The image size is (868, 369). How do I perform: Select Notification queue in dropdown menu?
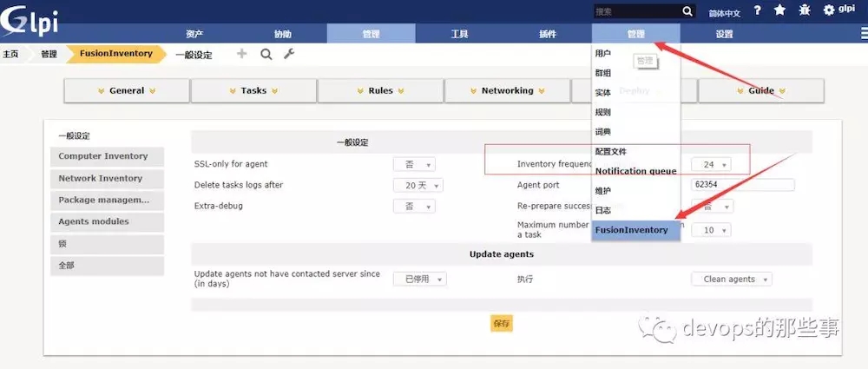[635, 171]
